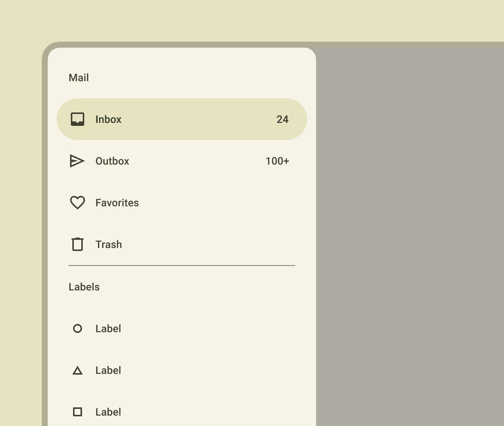Select the Label with circle marker
The image size is (504, 426).
click(x=182, y=328)
